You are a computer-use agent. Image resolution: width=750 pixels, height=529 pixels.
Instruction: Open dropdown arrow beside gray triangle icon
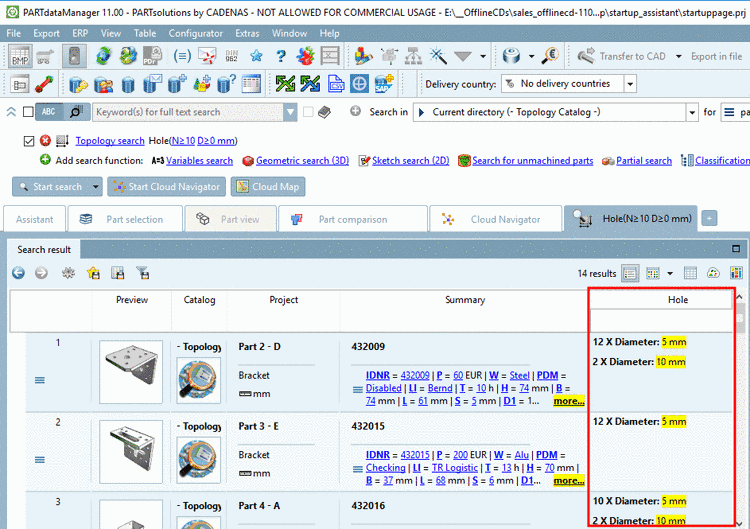(483, 56)
